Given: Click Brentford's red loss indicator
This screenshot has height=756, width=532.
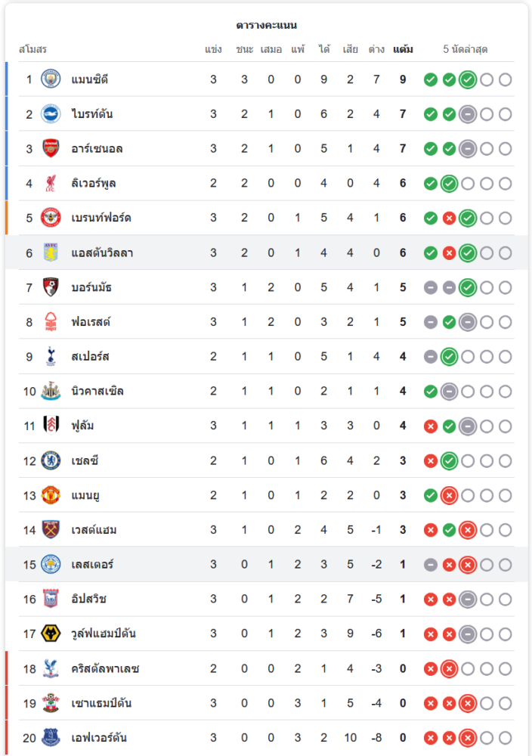Looking at the screenshot, I should coord(449,218).
